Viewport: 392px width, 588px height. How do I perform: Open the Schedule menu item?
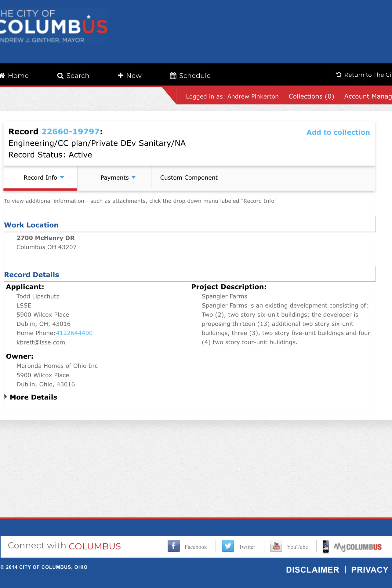click(x=195, y=75)
